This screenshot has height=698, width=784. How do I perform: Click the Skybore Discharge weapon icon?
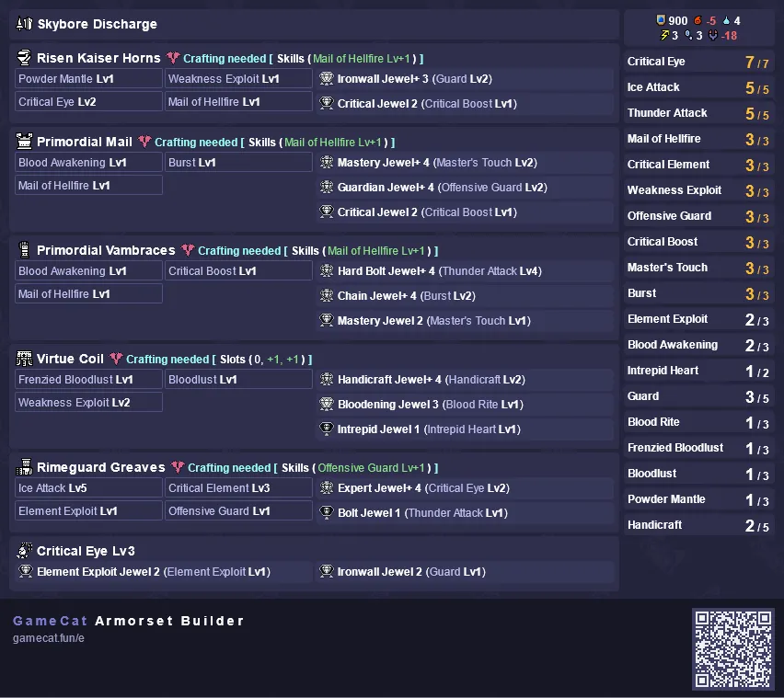24,24
